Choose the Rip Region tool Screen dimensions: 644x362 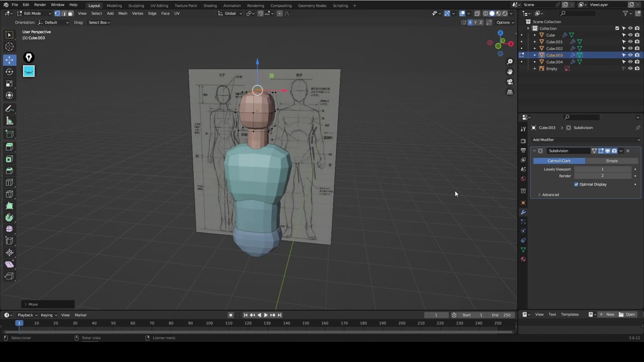(x=9, y=276)
